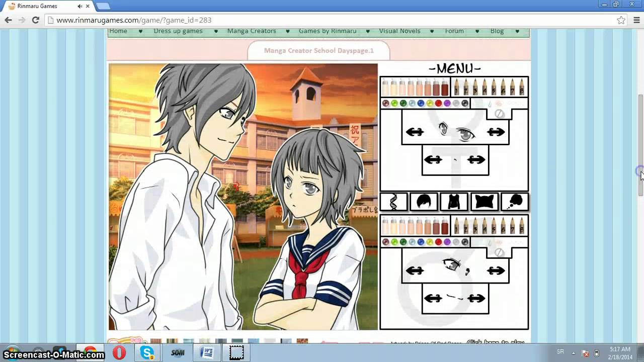Screen dimensions: 644x362
Task: Bookmark the page with the star icon
Action: tap(621, 20)
